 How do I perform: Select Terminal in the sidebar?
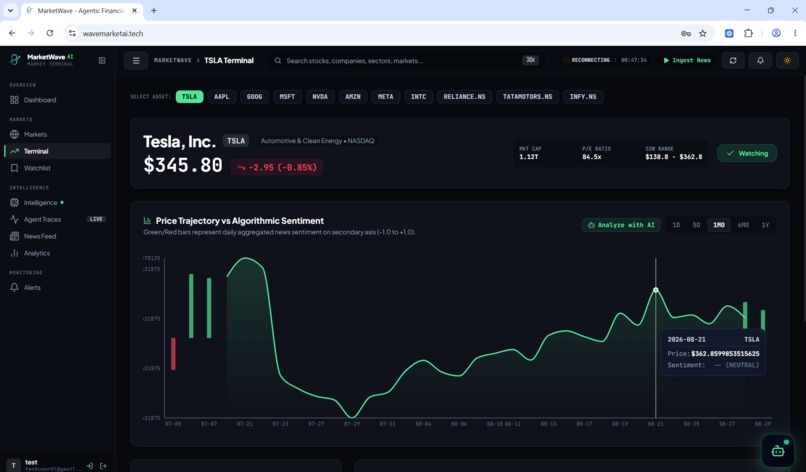58,151
